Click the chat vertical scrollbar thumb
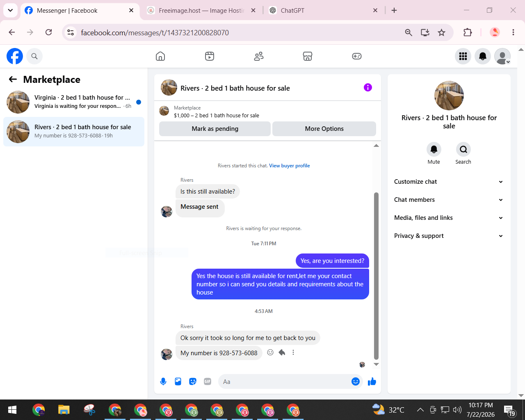The image size is (525, 420). click(376, 276)
